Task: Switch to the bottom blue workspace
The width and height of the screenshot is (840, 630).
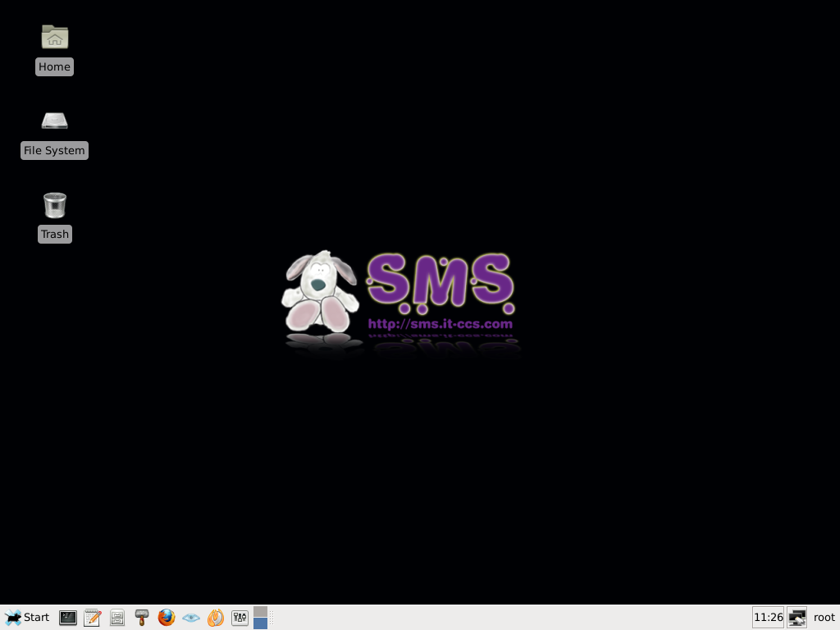Action: (x=261, y=623)
